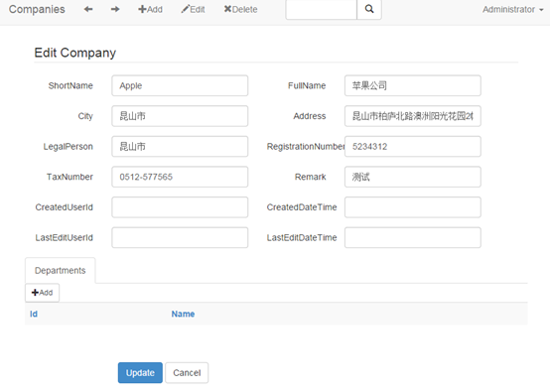The width and height of the screenshot is (550, 392).
Task: Open the Administrator dropdown menu
Action: (x=513, y=10)
